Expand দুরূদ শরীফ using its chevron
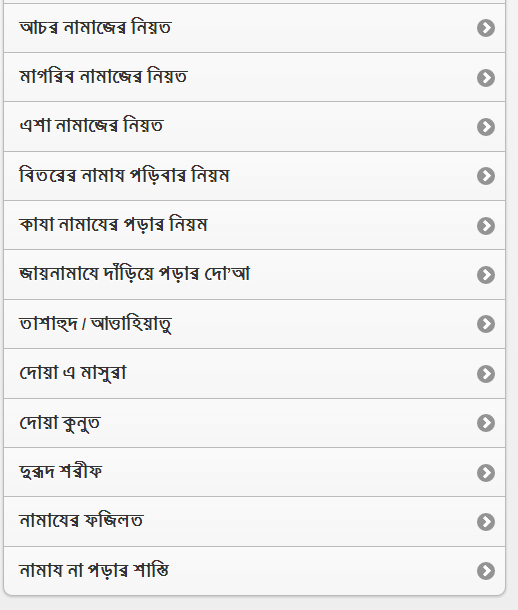Viewport: 518px width, 610px height. click(486, 473)
